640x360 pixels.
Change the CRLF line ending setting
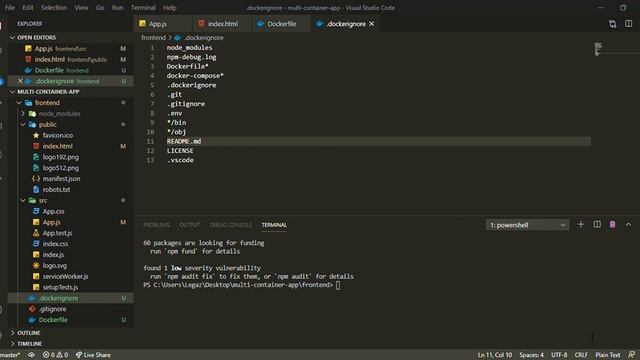click(x=581, y=355)
